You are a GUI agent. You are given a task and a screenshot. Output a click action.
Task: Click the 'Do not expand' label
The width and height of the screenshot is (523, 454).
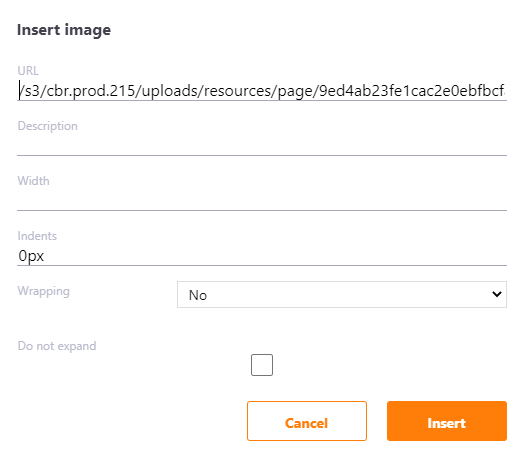pos(57,346)
